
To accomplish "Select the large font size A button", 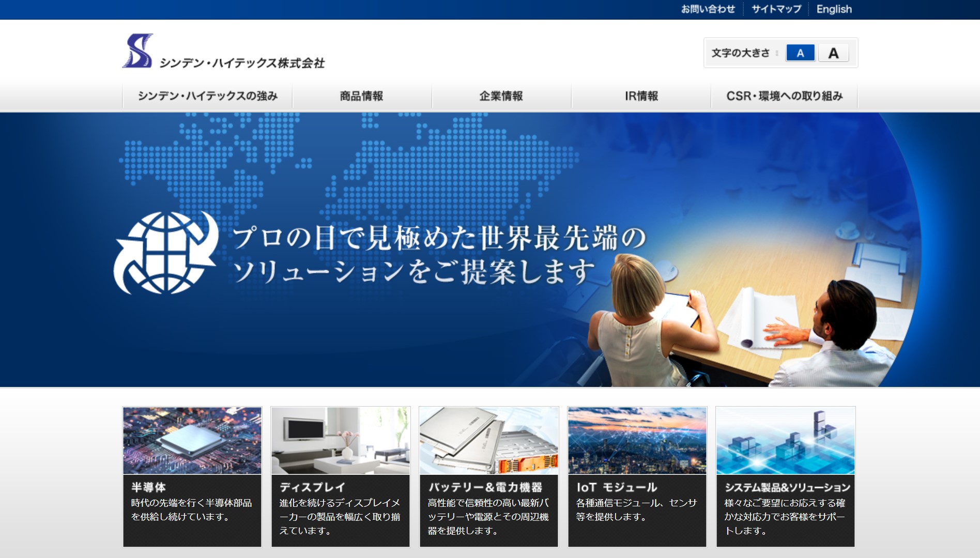I will coord(833,53).
